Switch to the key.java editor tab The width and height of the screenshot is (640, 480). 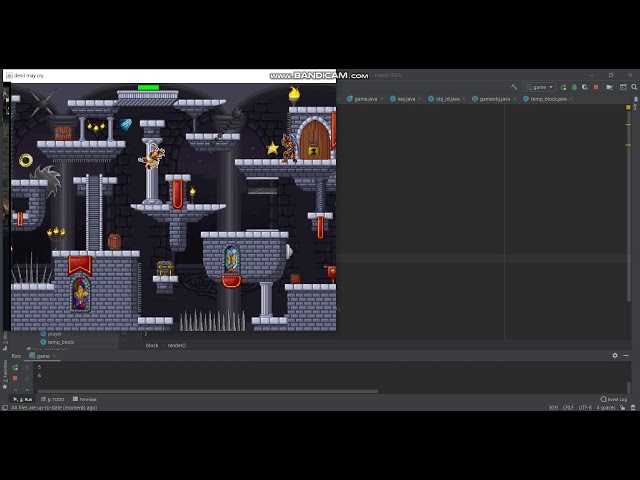(406, 99)
